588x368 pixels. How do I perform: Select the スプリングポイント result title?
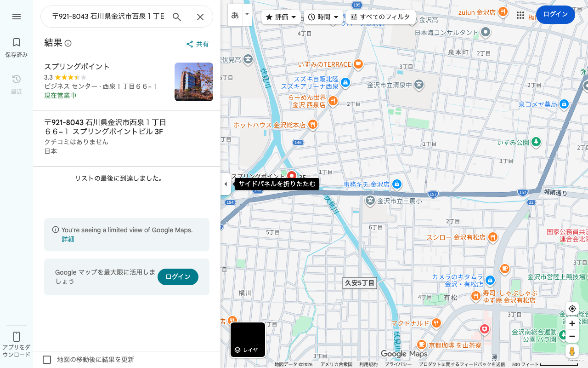[77, 67]
